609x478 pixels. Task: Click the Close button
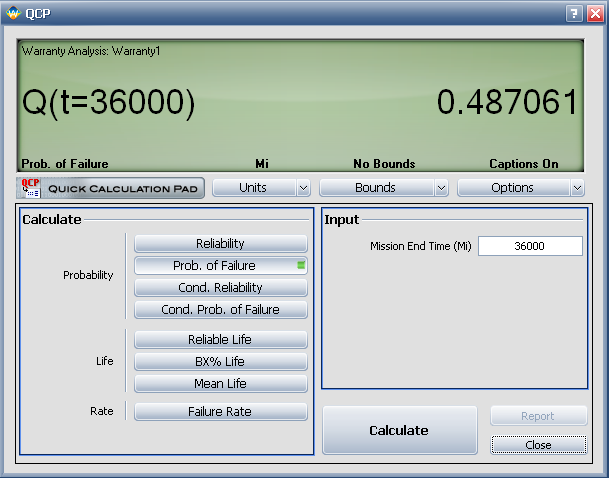[538, 444]
